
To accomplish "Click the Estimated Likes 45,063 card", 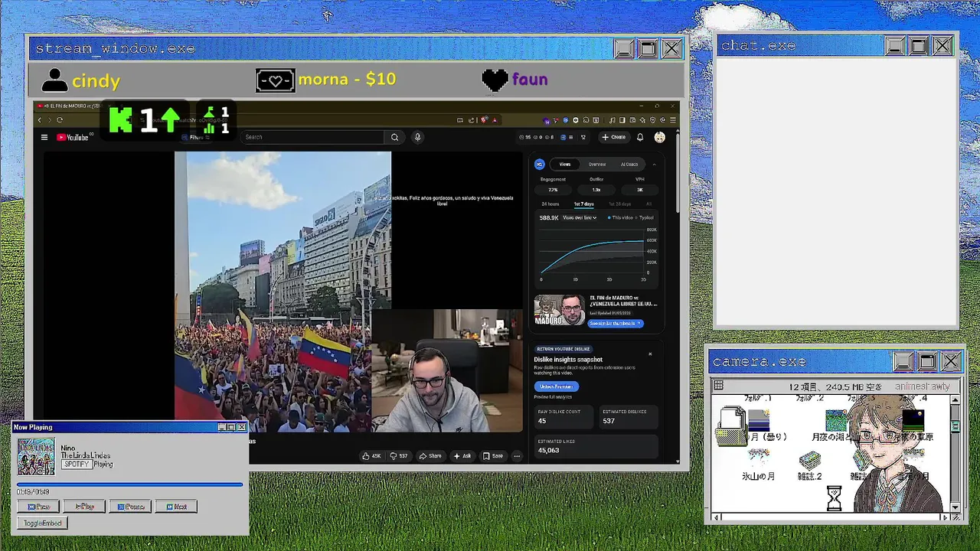I will pos(595,446).
